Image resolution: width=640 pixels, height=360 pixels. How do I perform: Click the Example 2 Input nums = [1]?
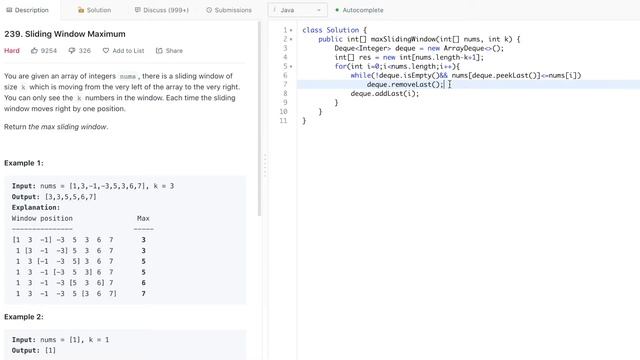coord(60,340)
